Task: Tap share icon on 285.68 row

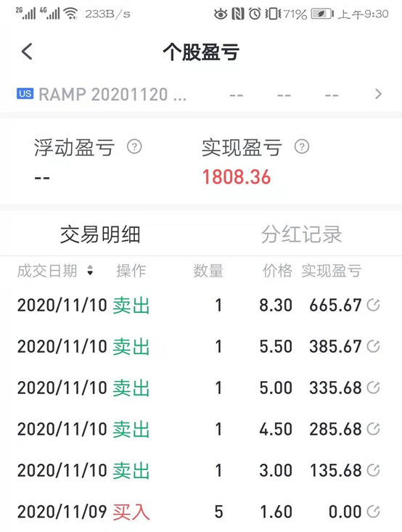Action: pyautogui.click(x=373, y=429)
